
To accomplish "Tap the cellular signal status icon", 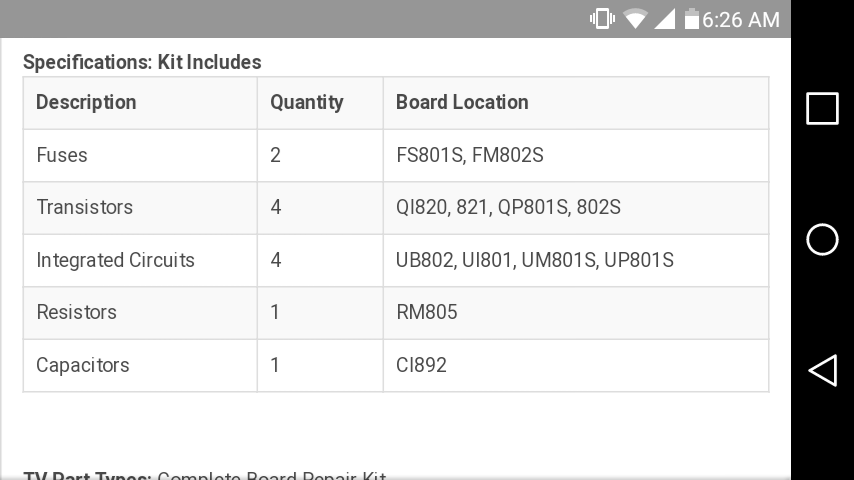I will pyautogui.click(x=664, y=19).
